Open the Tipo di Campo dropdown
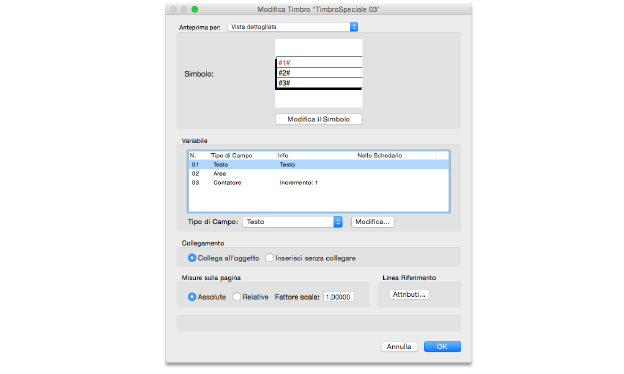 (x=292, y=222)
